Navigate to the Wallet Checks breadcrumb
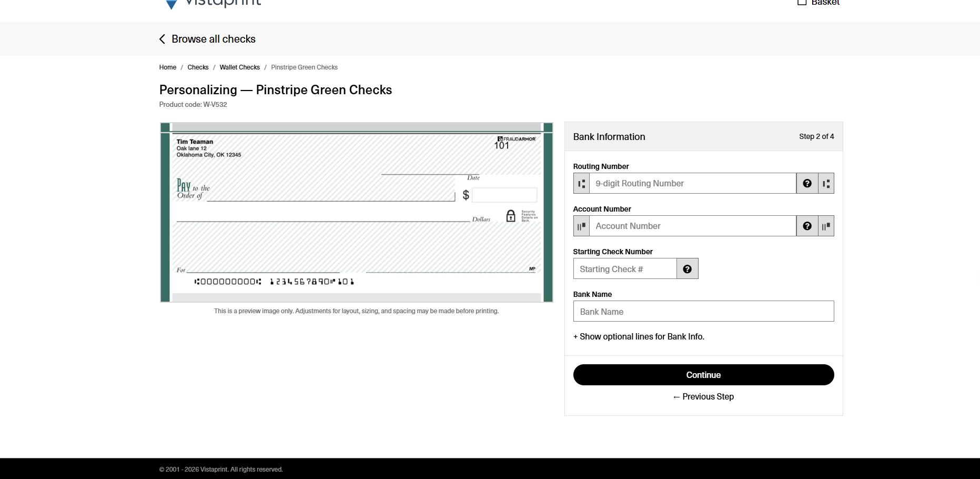The width and height of the screenshot is (980, 479). 240,67
